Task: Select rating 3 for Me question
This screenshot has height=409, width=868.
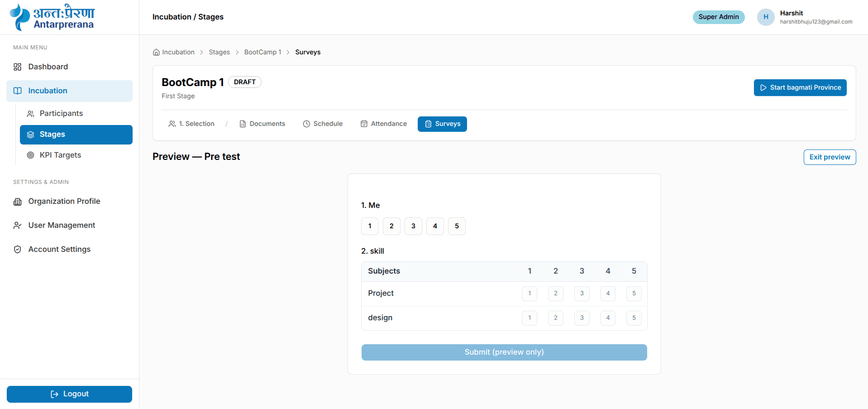Action: [413, 226]
